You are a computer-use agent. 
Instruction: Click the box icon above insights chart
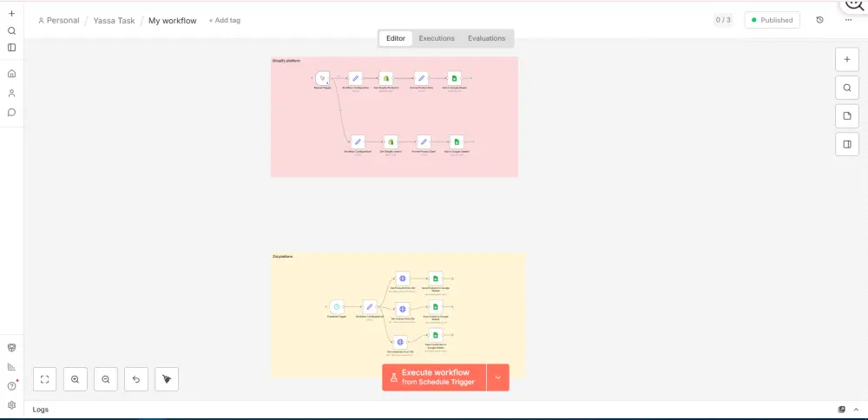coord(11,347)
